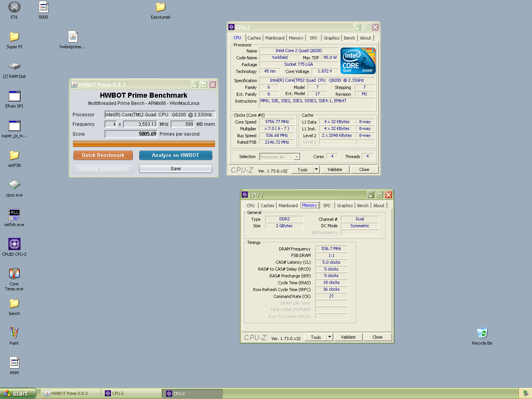Viewport: 532px width, 399px height.
Task: Select the first CPU-Z taskbar button
Action: pyautogui.click(x=132, y=393)
